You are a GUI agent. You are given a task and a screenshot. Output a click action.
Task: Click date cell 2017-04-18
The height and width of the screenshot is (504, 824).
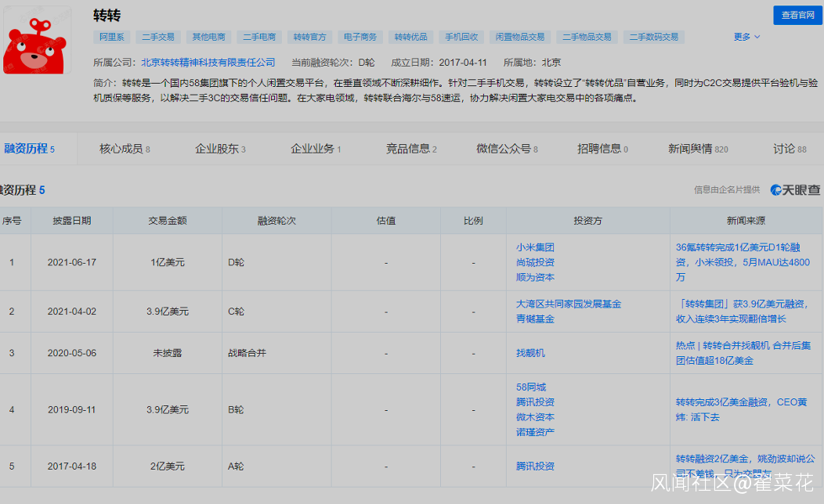(72, 466)
